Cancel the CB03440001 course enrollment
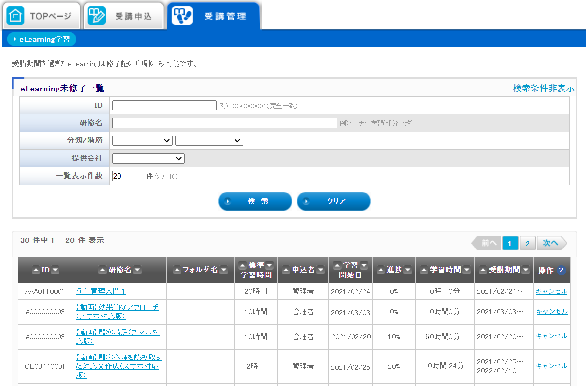Screen dimensions: 588x386 552,366
